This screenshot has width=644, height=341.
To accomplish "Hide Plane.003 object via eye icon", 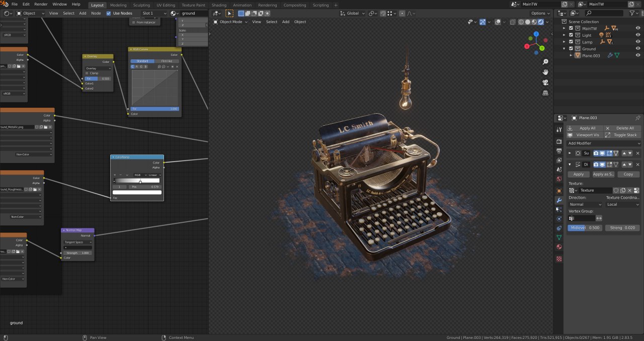I will (x=638, y=55).
